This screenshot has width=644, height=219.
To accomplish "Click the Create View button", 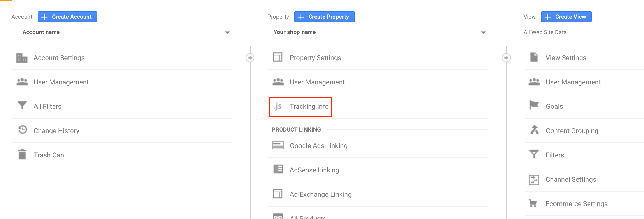I will [x=566, y=17].
